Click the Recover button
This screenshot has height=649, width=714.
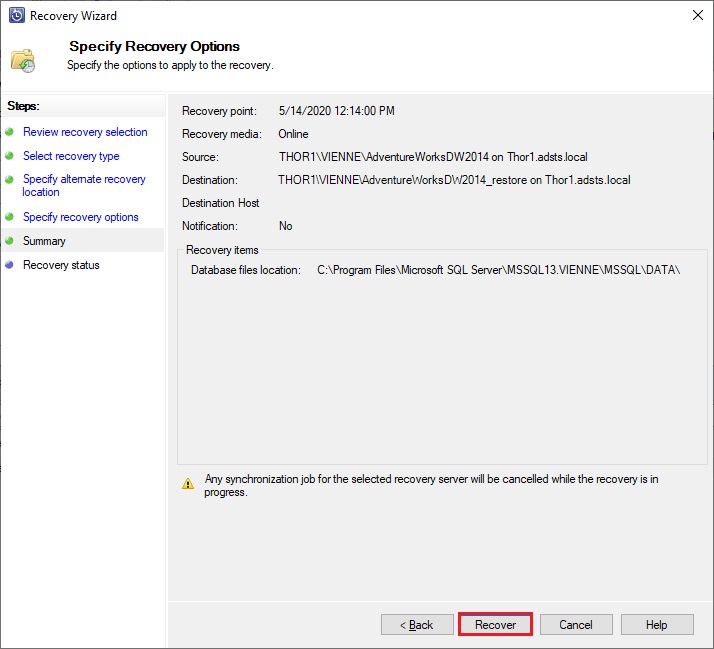coord(495,624)
